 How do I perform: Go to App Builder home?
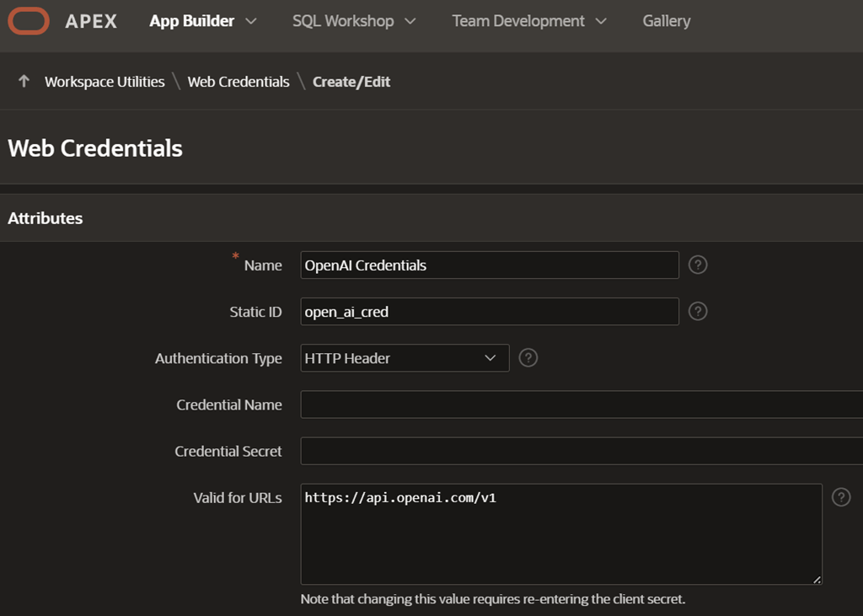click(x=191, y=21)
